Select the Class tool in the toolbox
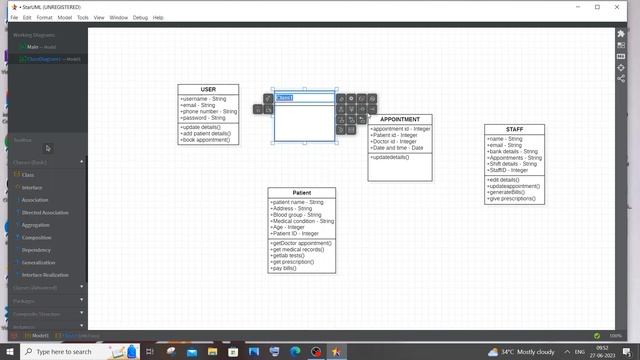The width and height of the screenshot is (640, 360). tap(28, 175)
